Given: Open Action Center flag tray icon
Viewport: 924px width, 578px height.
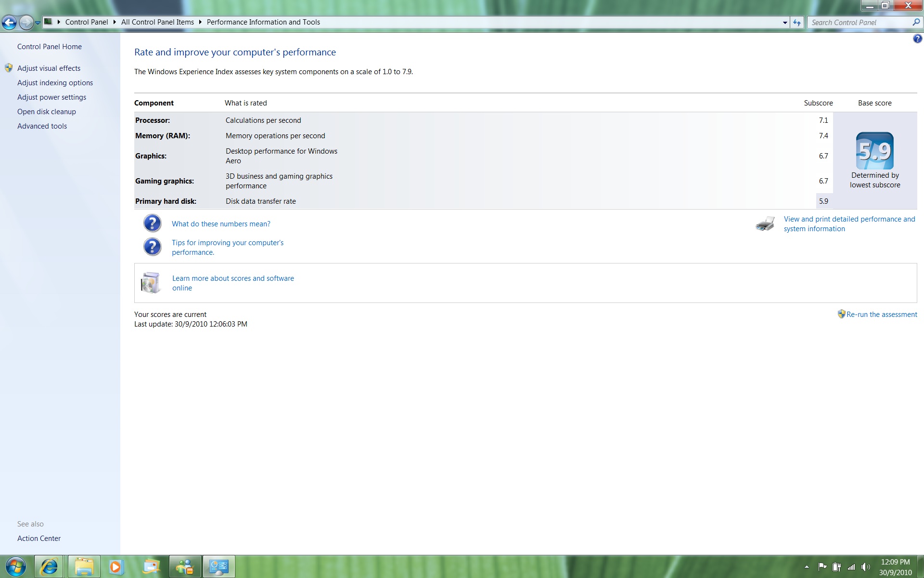Looking at the screenshot, I should coord(822,567).
